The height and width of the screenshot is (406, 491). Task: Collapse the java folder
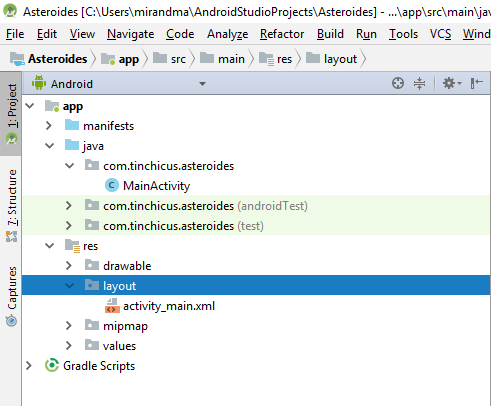tap(49, 146)
